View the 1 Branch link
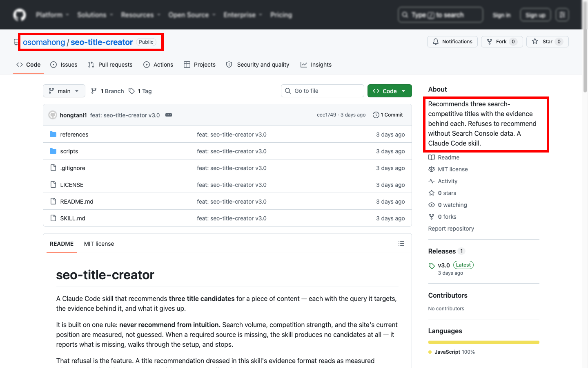This screenshot has width=588, height=368. 107,91
